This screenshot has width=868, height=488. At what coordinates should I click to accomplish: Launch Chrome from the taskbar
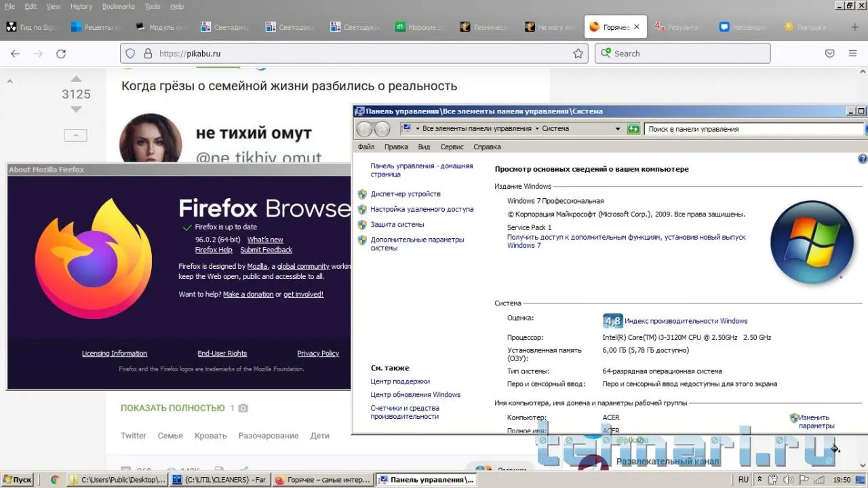[x=55, y=479]
